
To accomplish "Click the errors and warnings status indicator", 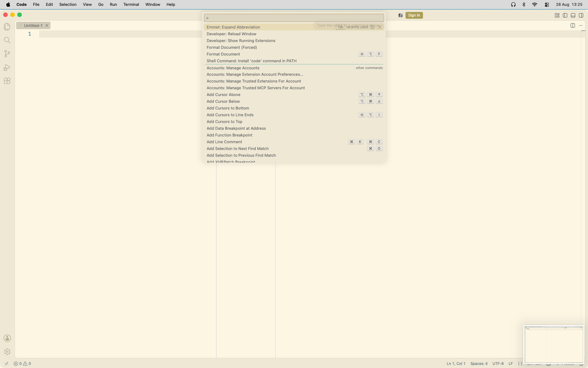I will click(22, 364).
